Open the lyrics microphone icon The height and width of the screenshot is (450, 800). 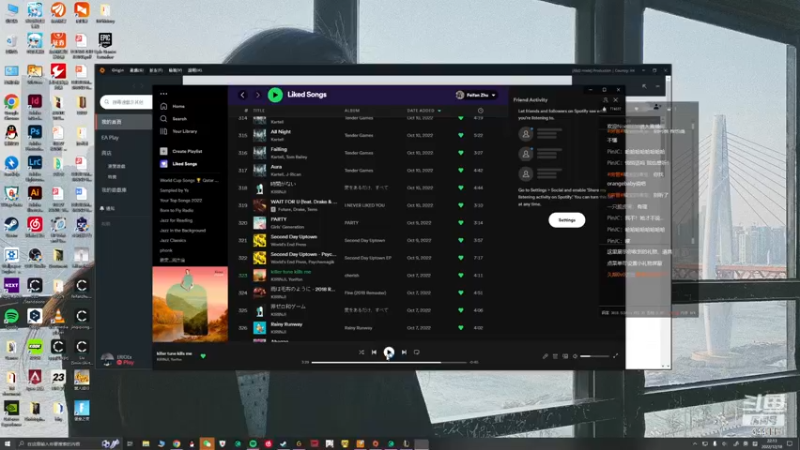tap(545, 356)
